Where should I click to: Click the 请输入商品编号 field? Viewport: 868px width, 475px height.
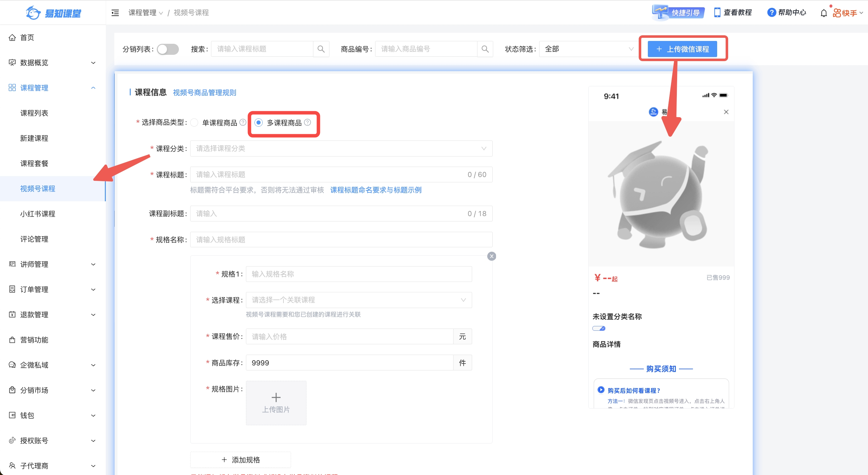coord(426,49)
